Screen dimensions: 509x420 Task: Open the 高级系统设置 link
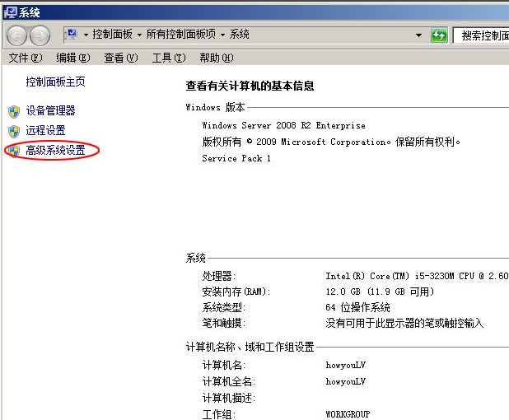point(55,151)
